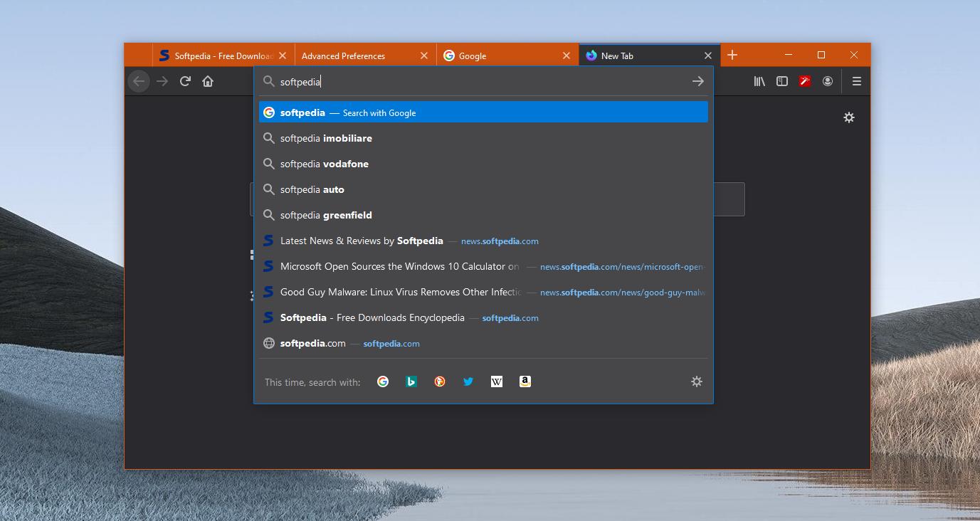Viewport: 980px width, 521px height.
Task: Select 'softpedia — Search with Google' suggestion
Action: [x=483, y=112]
